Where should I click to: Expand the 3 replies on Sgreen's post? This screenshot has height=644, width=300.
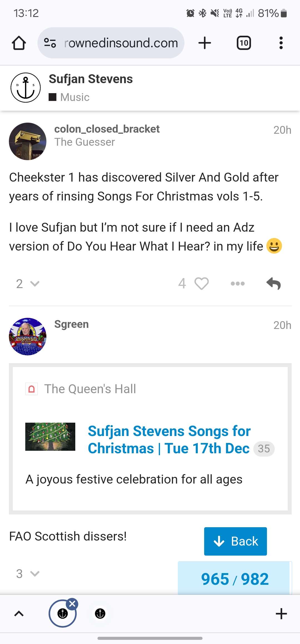[x=27, y=573]
